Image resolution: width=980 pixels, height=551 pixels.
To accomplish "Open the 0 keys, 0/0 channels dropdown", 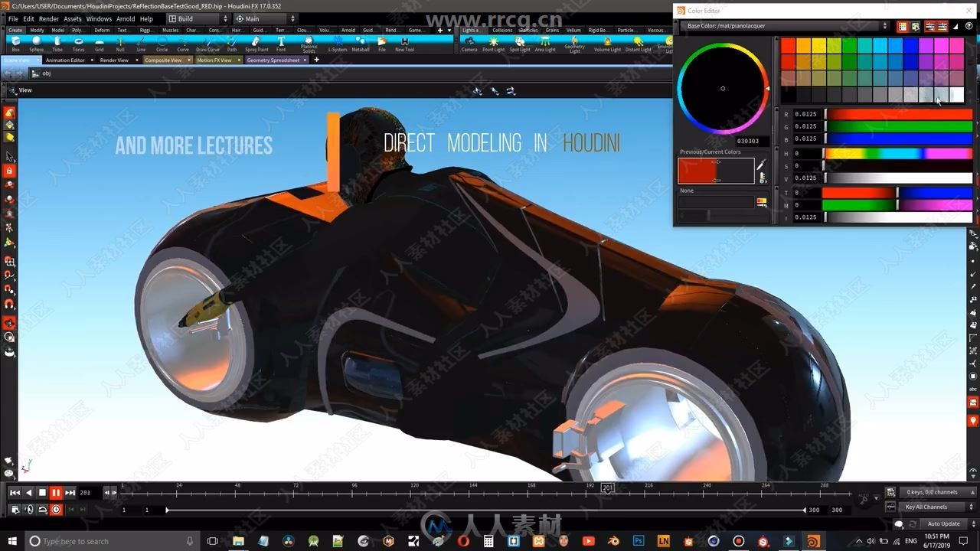I will (937, 492).
